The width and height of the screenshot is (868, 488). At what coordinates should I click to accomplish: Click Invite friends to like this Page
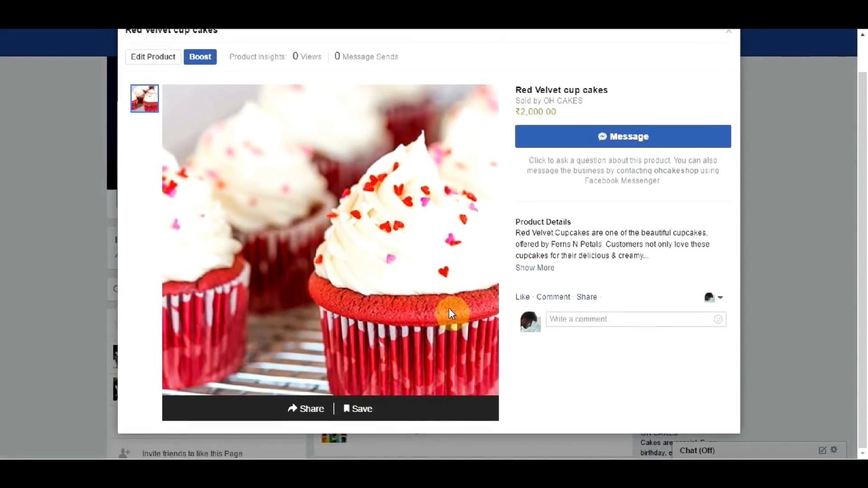tap(192, 453)
